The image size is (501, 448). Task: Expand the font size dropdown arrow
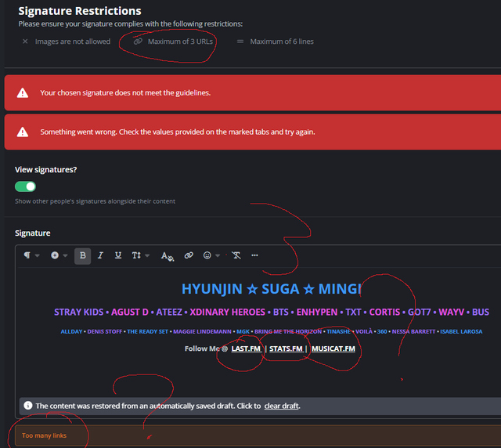click(x=147, y=255)
